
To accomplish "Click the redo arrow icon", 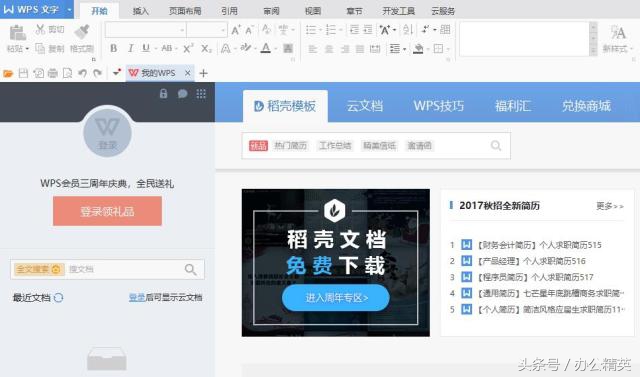I will pos(97,73).
